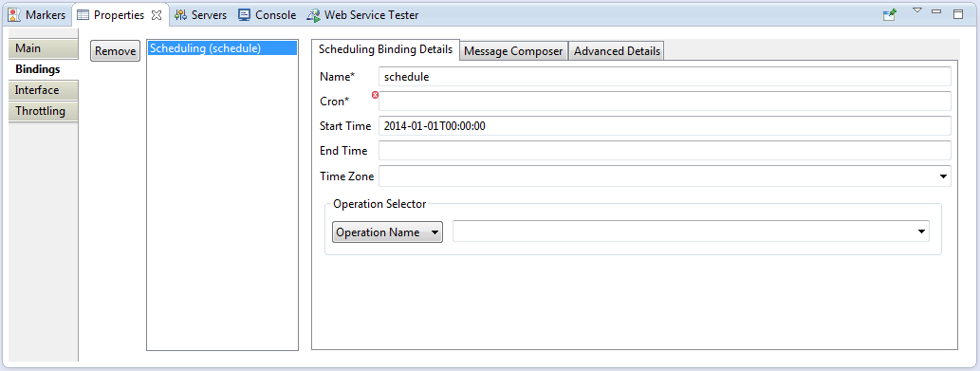
Task: Expand the operation value combo box
Action: click(920, 232)
